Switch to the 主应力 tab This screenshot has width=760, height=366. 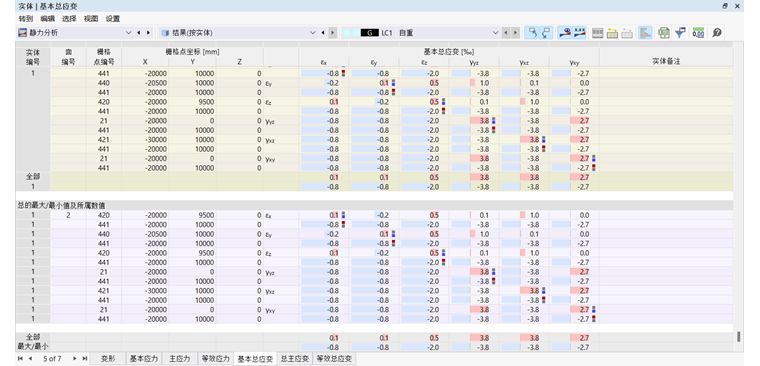coord(179,359)
